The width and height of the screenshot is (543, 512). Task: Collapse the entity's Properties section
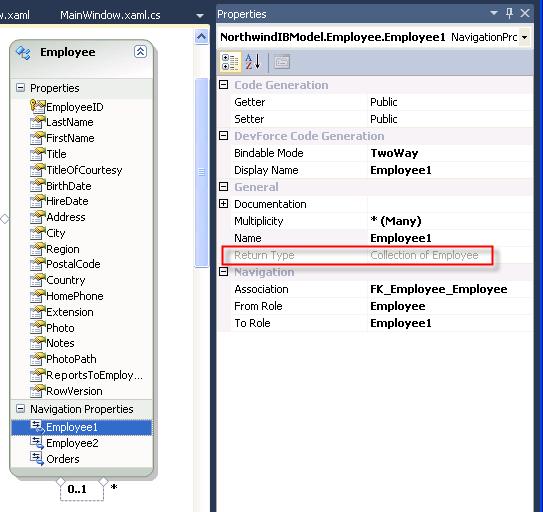[20, 88]
